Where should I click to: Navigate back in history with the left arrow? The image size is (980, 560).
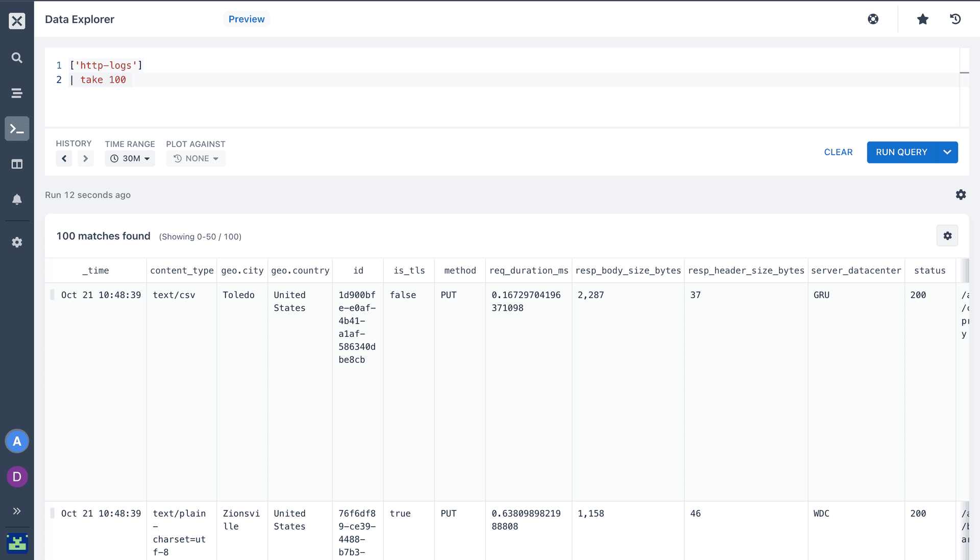click(x=64, y=158)
